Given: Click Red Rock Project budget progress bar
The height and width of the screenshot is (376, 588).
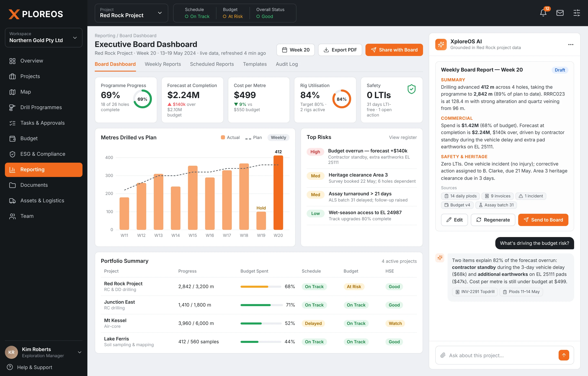Looking at the screenshot, I should pos(261,286).
